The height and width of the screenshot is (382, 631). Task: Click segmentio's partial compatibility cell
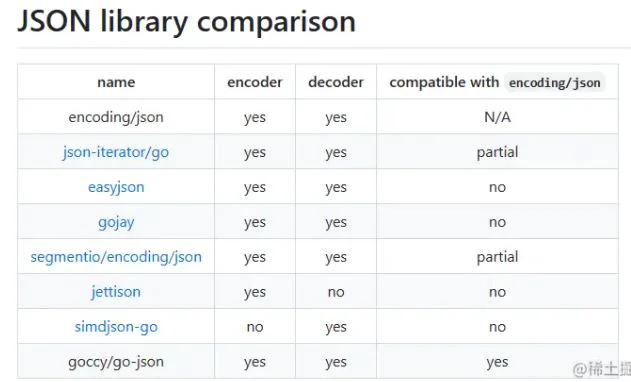(x=497, y=257)
